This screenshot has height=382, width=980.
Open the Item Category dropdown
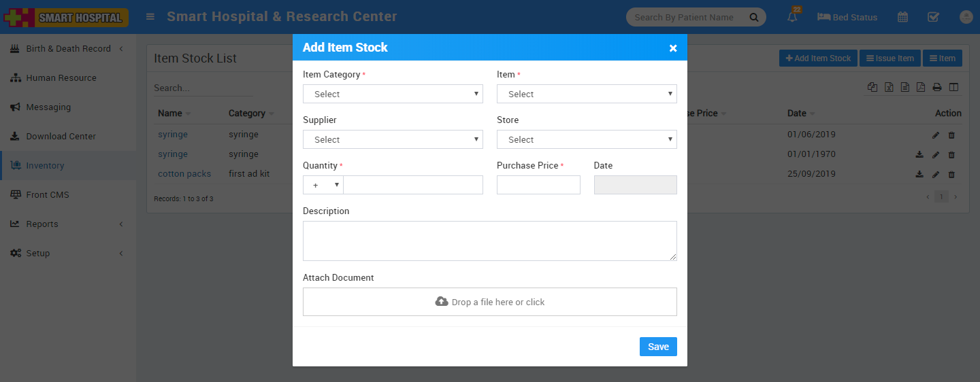click(x=393, y=94)
